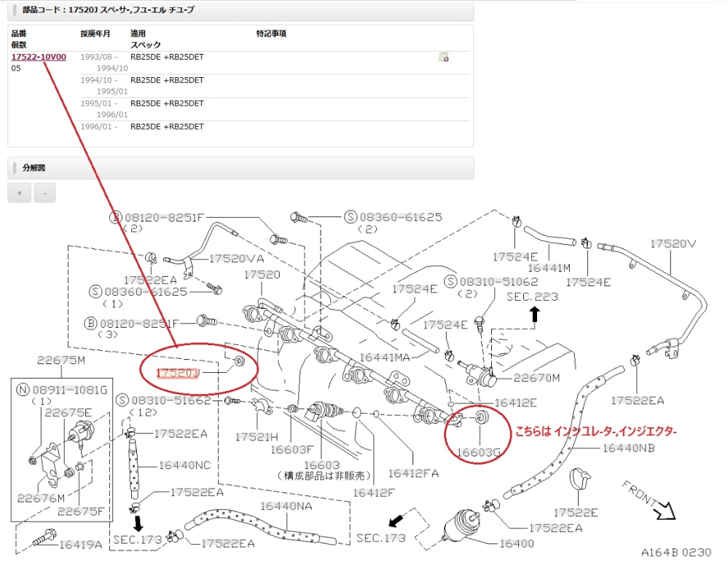Select the 16440NC hose label

[x=185, y=465]
